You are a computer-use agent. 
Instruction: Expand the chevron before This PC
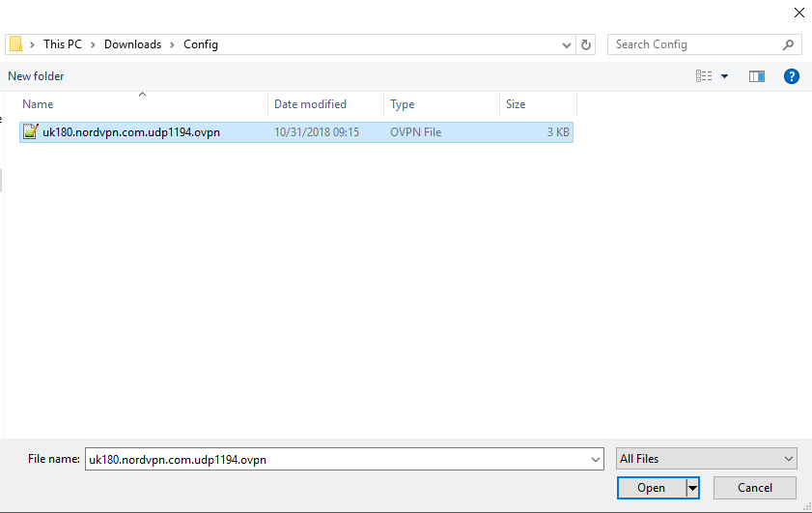pyautogui.click(x=32, y=44)
